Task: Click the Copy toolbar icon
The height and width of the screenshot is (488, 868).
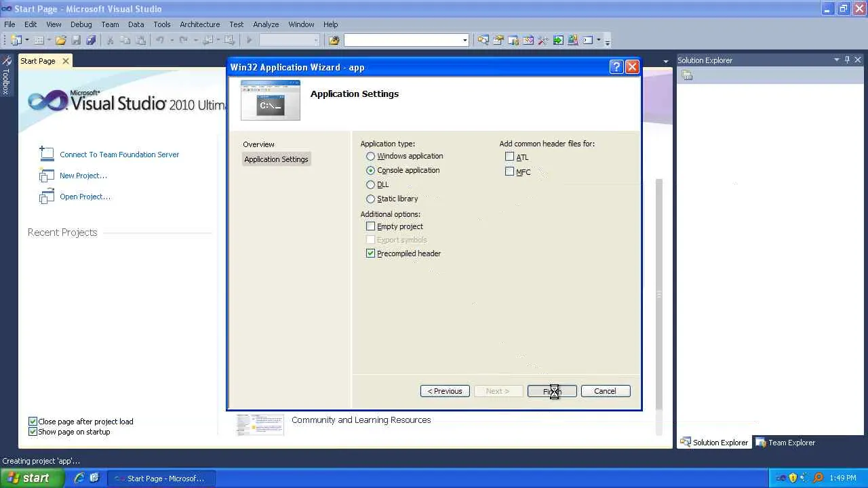Action: point(125,40)
